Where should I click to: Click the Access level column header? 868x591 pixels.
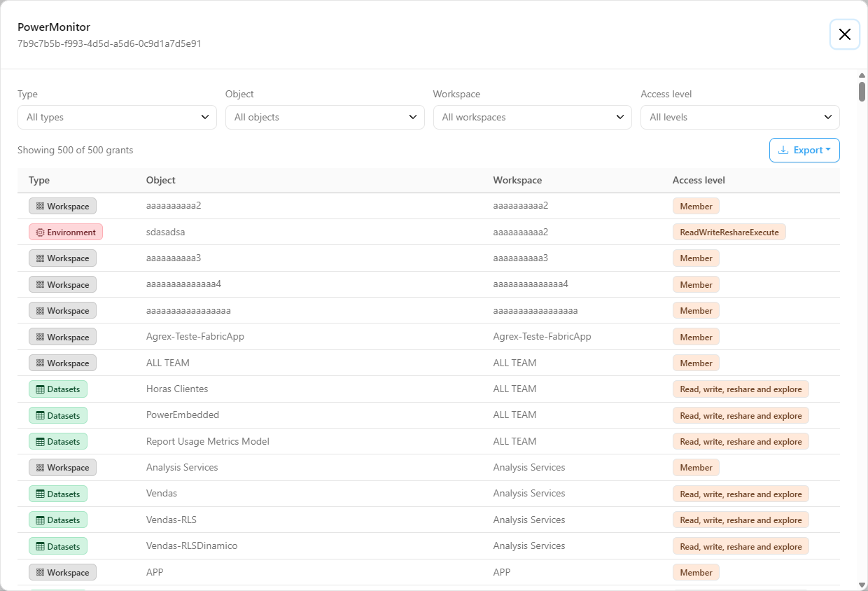pos(699,180)
